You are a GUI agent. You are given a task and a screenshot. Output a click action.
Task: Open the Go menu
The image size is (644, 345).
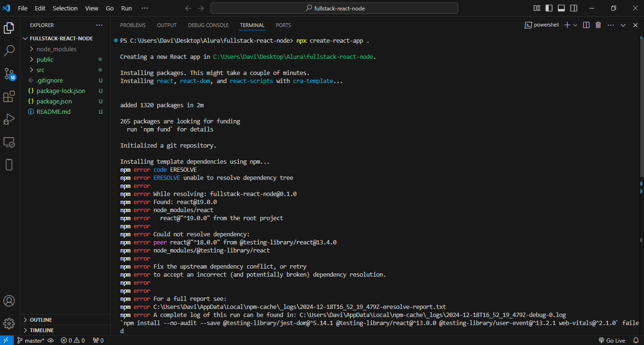pos(110,8)
